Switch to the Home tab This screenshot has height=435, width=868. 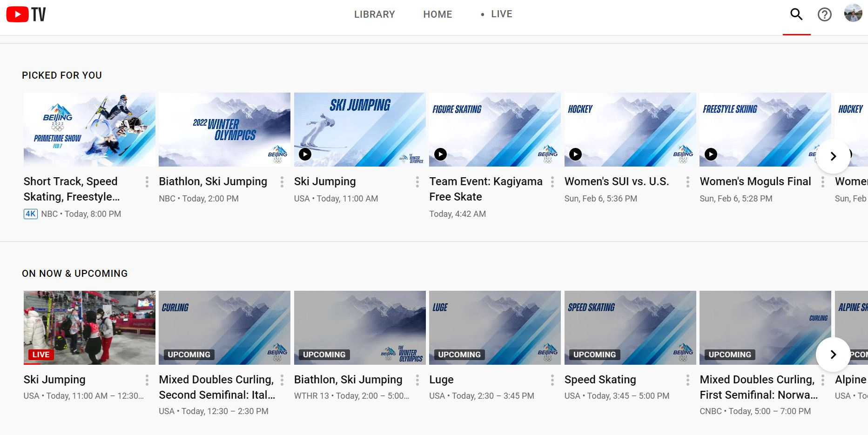click(437, 14)
